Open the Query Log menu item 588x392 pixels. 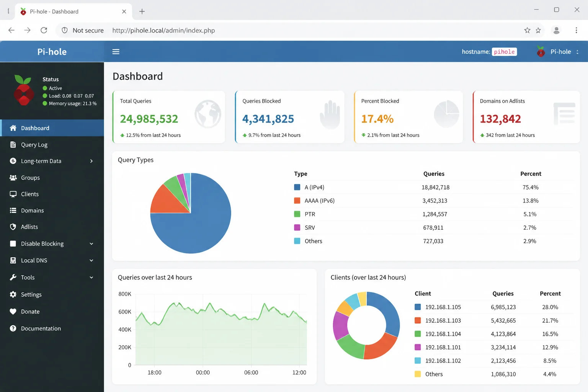52,145
